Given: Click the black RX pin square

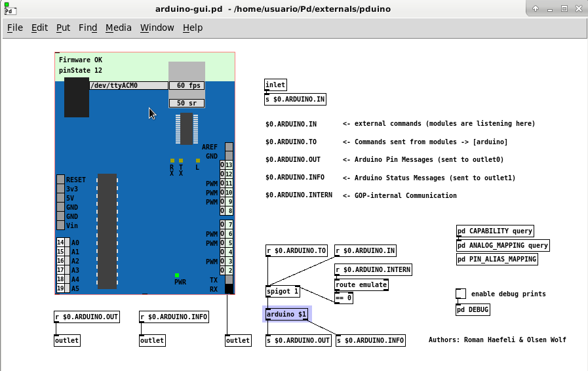Looking at the screenshot, I should tap(229, 289).
